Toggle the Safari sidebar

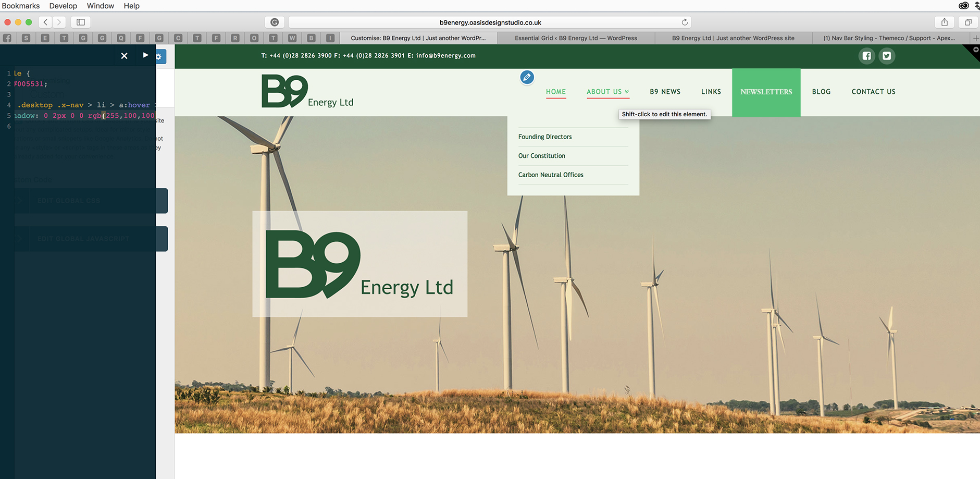click(x=81, y=22)
